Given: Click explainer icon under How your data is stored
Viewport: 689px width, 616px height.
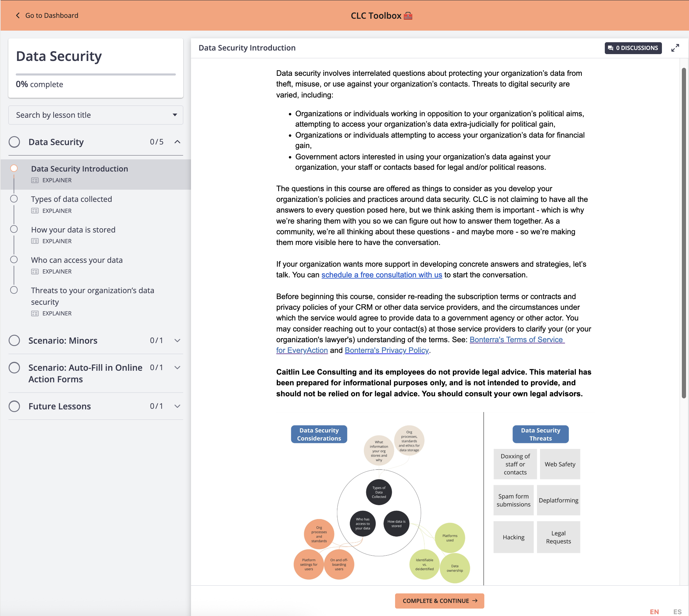Looking at the screenshot, I should [x=35, y=241].
